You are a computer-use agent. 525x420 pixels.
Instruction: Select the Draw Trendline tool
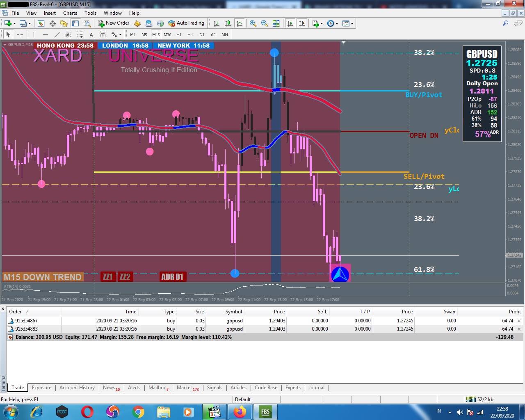coord(57,34)
